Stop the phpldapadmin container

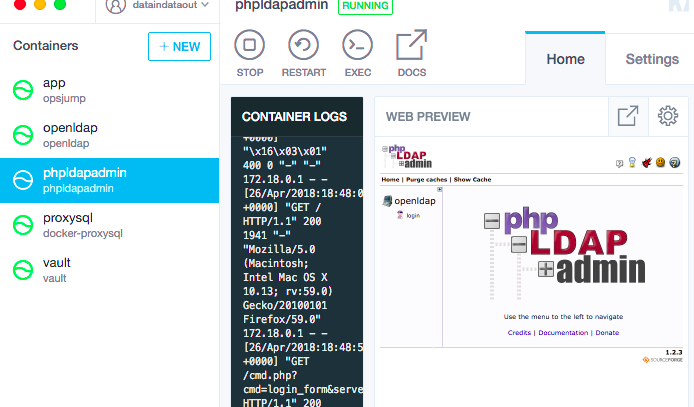[x=250, y=46]
